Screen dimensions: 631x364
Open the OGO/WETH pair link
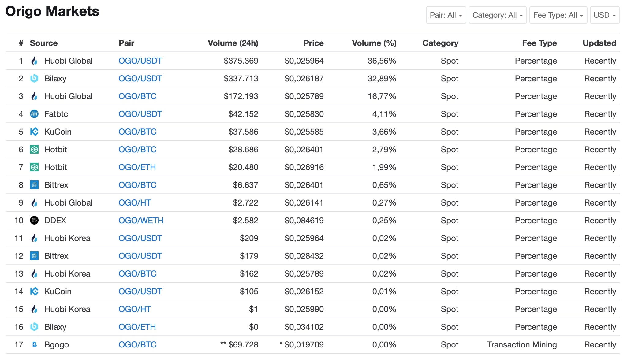coord(141,221)
